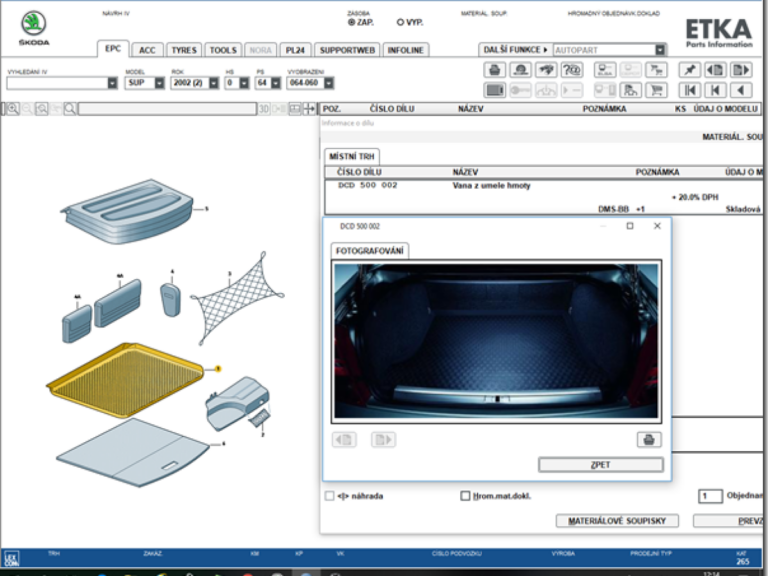Click the pushpin icon in toolbar

coord(689,70)
